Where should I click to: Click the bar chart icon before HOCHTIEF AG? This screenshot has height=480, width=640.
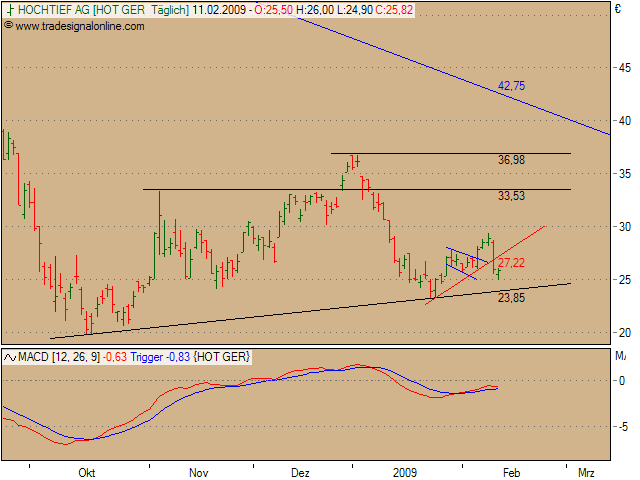pos(9,8)
